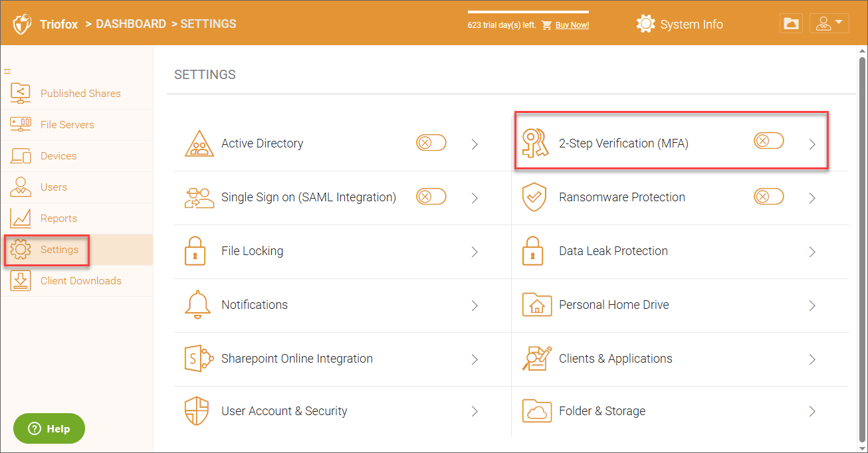Click the Ransomware Protection shield icon
This screenshot has height=453, width=868.
[534, 197]
